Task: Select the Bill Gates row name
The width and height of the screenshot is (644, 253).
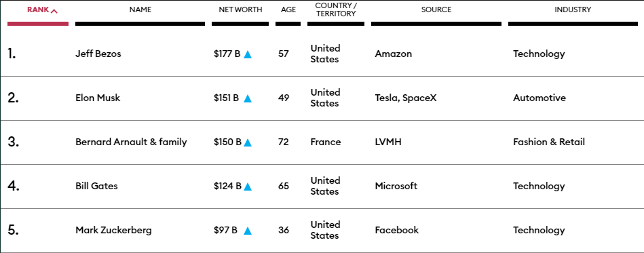Action: pos(96,186)
